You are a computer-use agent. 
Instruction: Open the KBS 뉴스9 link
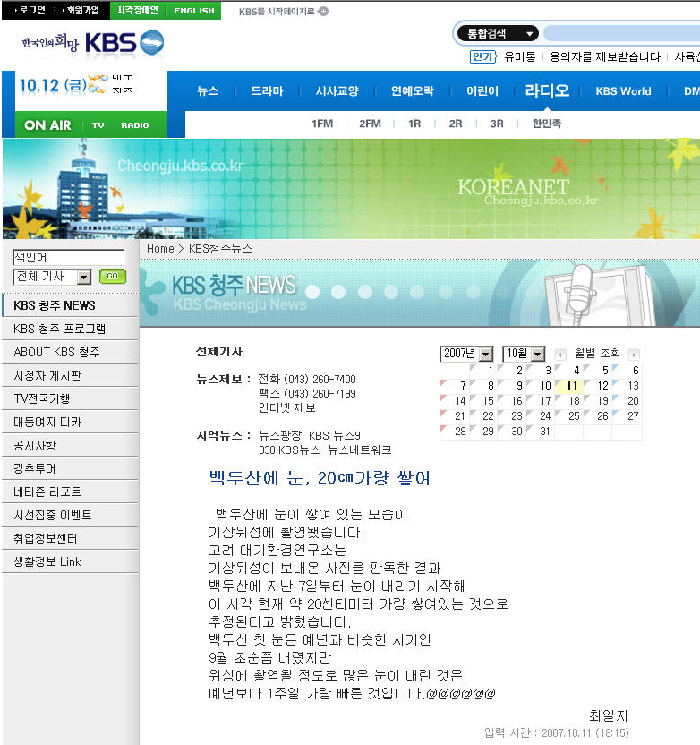coord(334,436)
